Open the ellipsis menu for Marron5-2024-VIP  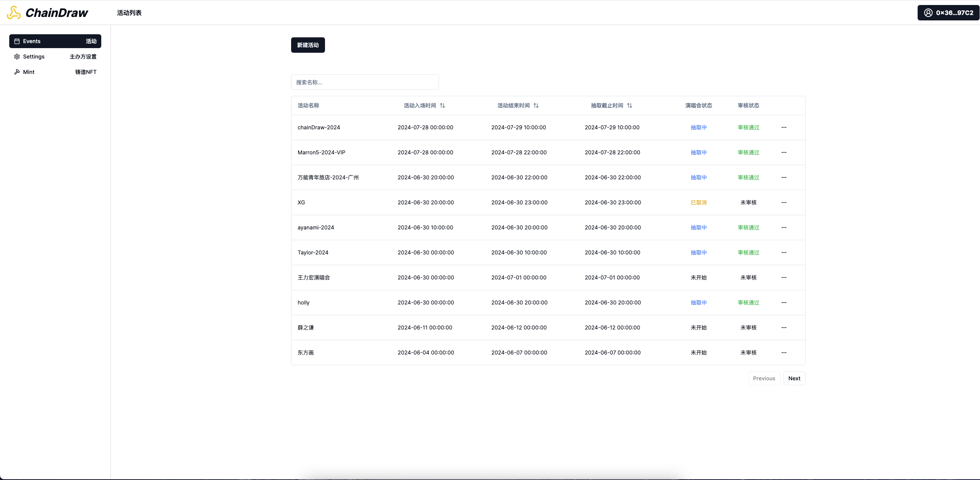(x=784, y=152)
